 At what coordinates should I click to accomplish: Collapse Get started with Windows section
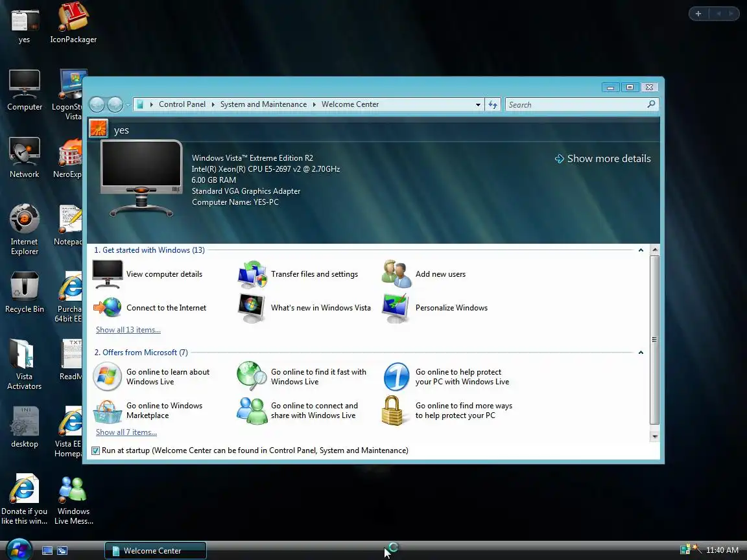click(x=641, y=250)
